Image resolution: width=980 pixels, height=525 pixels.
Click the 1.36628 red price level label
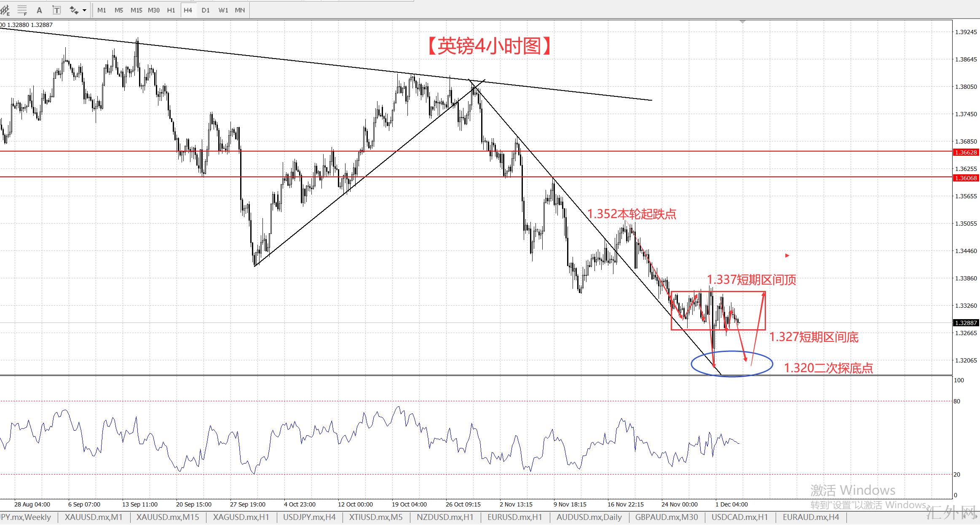point(966,152)
